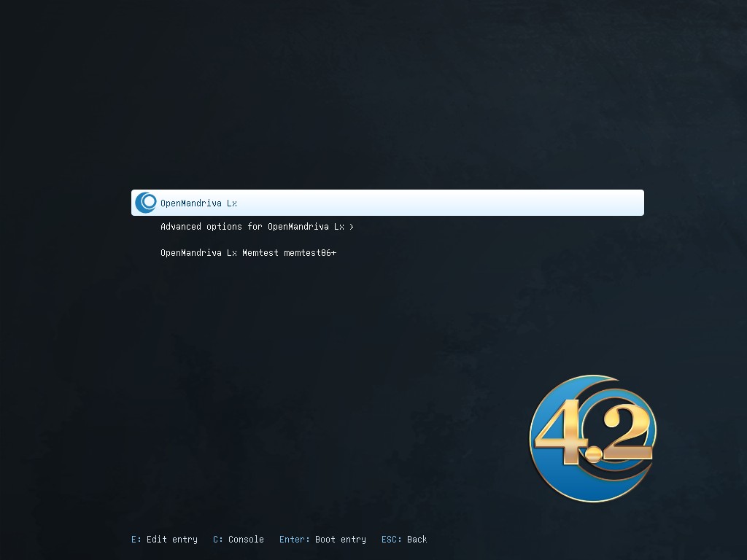The width and height of the screenshot is (747, 560).
Task: Click the golden 4.2 version logo
Action: pos(592,438)
